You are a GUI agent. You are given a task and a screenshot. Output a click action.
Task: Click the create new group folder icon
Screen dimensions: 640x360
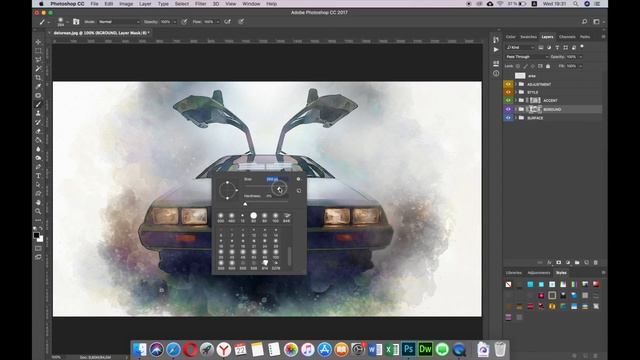click(577, 262)
